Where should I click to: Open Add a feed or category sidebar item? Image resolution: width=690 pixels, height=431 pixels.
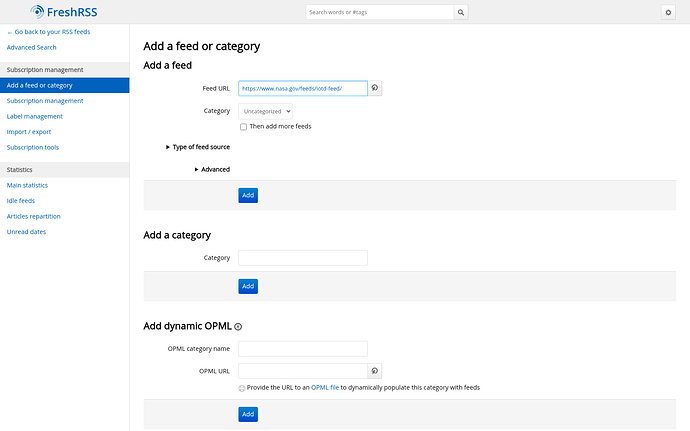[65, 85]
